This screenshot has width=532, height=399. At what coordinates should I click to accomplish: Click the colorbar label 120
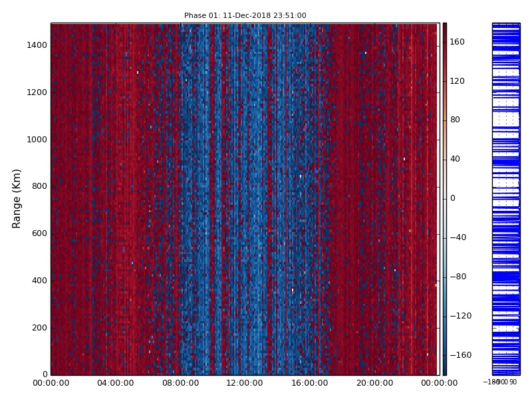pos(457,81)
